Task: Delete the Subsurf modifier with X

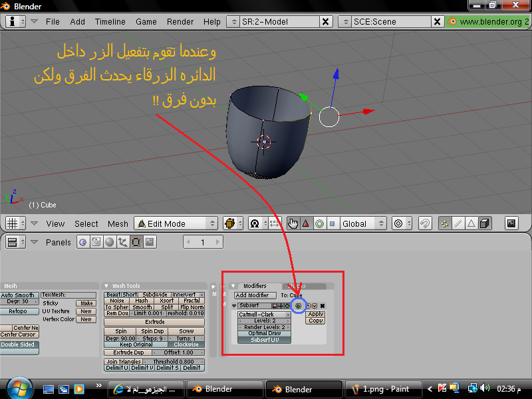Action: (x=323, y=306)
